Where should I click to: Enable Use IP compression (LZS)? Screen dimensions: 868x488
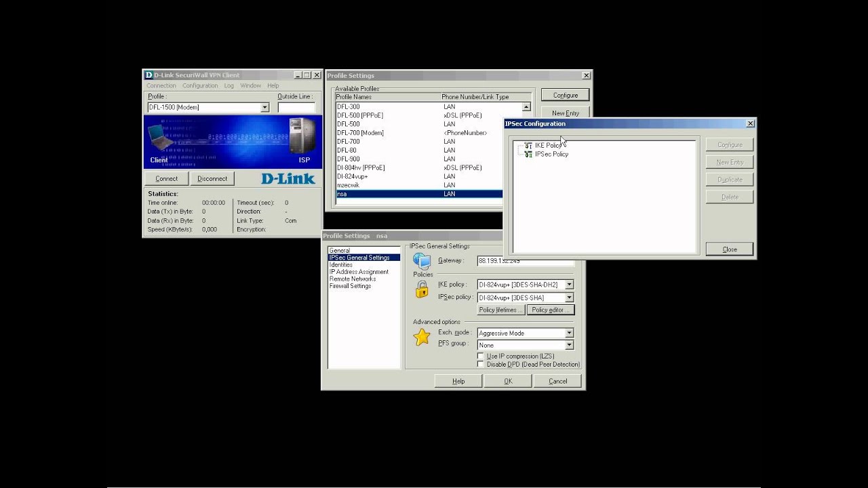481,357
